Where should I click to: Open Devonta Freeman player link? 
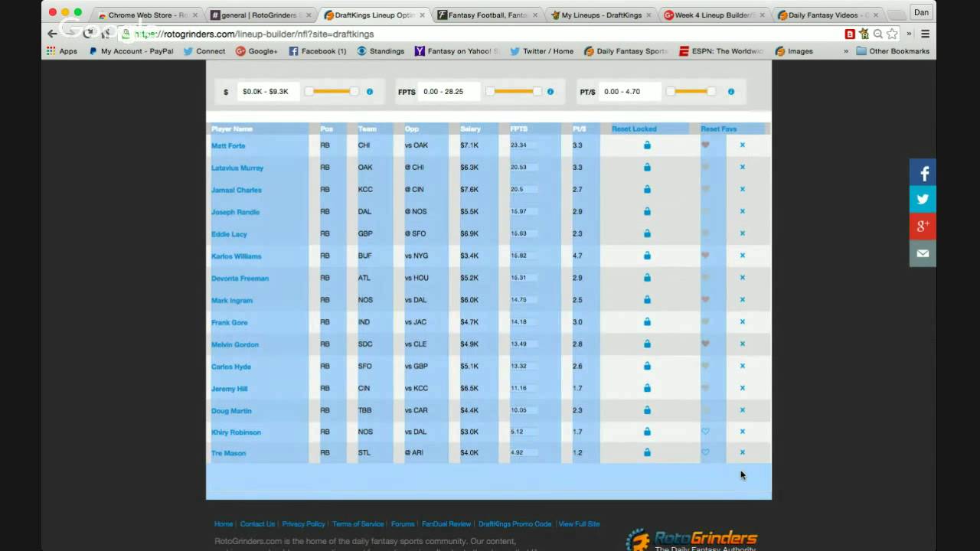coord(240,279)
